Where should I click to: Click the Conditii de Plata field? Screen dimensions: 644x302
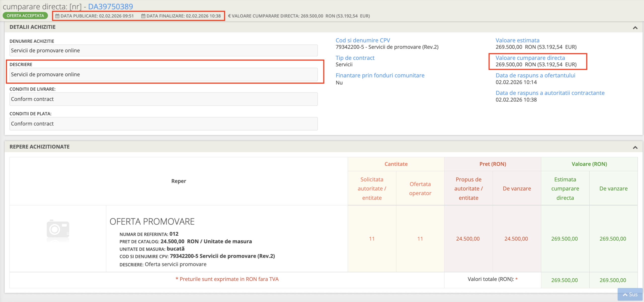point(164,124)
